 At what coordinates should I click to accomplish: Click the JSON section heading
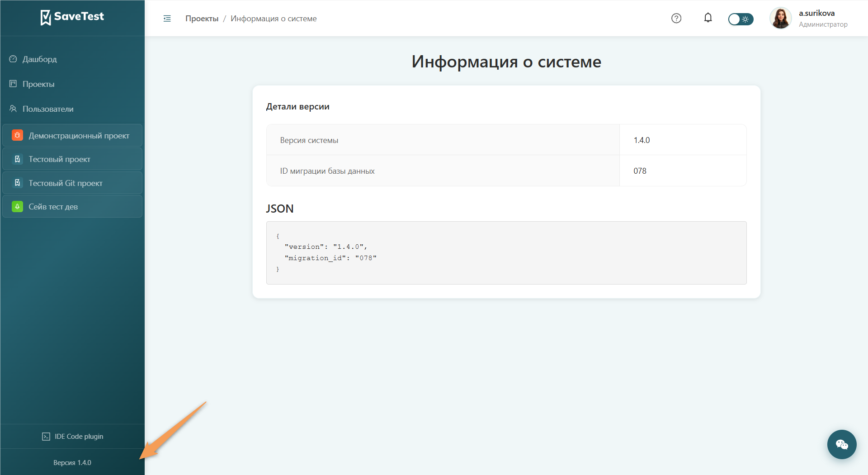(279, 209)
